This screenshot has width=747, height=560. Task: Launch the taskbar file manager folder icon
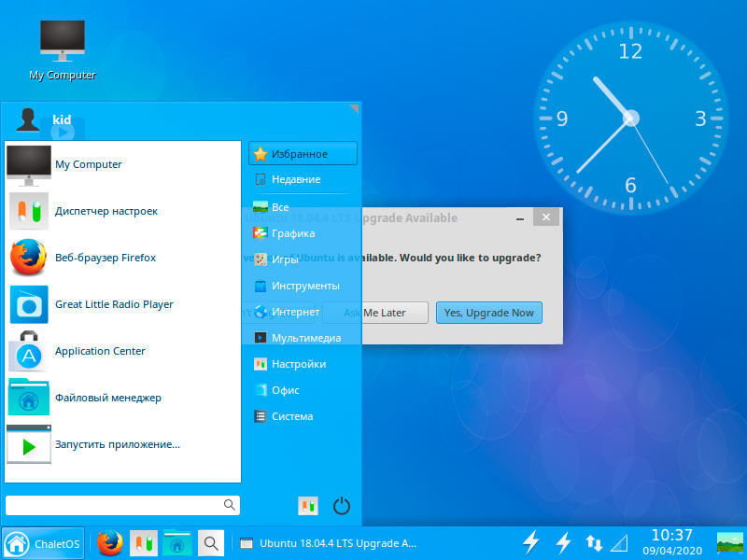(x=176, y=543)
